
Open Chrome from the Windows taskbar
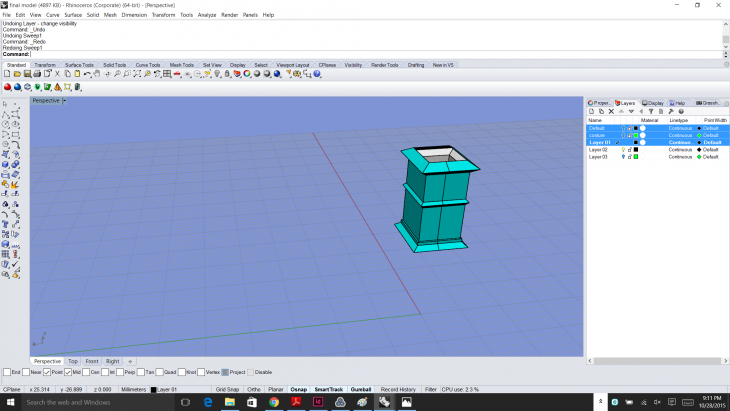(x=274, y=402)
